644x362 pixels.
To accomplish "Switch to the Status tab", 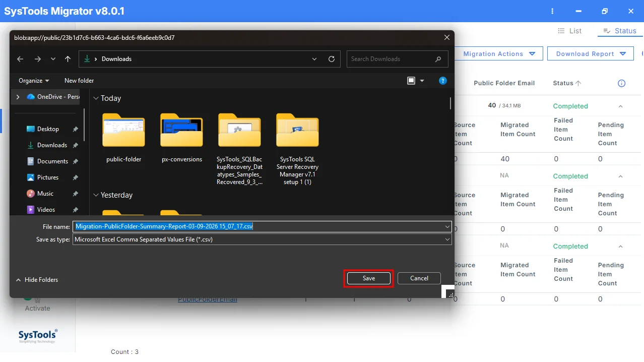I will 620,31.
